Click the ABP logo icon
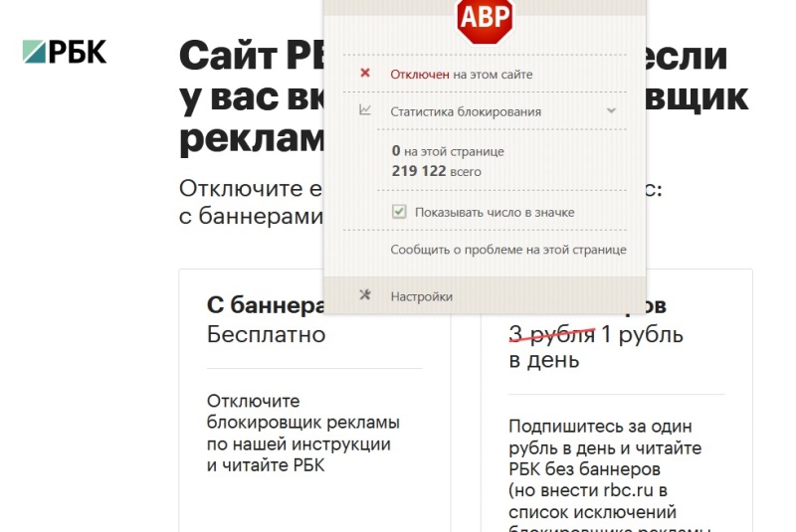The height and width of the screenshot is (532, 796). [485, 20]
